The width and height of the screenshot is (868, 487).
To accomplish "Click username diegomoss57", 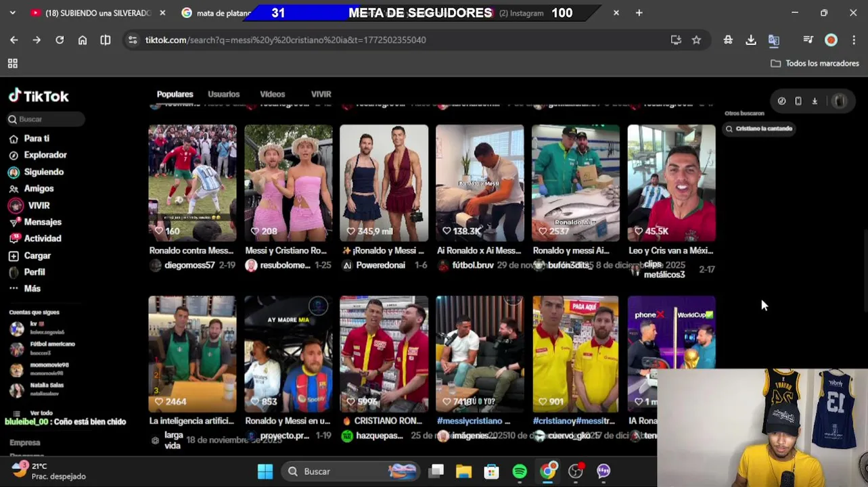I will (189, 265).
